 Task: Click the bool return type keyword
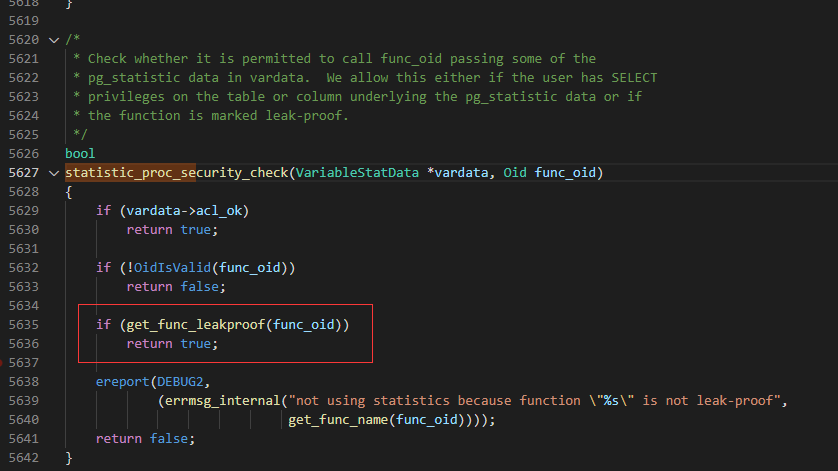pyautogui.click(x=80, y=154)
